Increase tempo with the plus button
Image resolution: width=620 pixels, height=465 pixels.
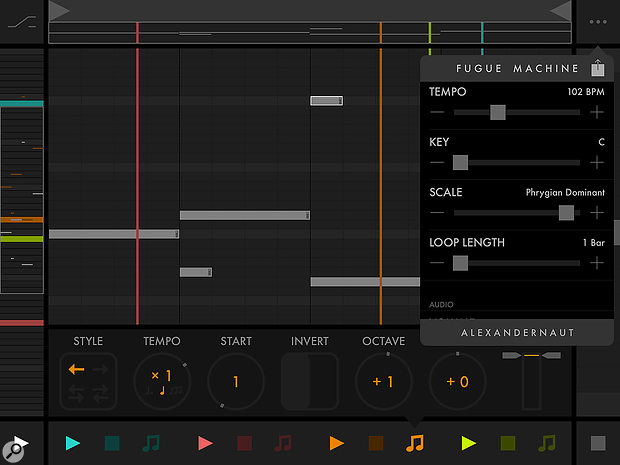597,112
